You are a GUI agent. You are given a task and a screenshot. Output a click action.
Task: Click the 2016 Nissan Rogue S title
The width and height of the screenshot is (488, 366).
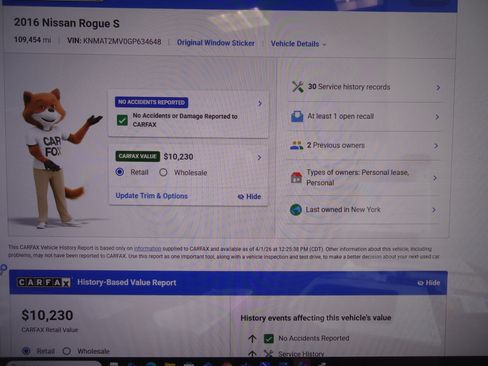[67, 23]
